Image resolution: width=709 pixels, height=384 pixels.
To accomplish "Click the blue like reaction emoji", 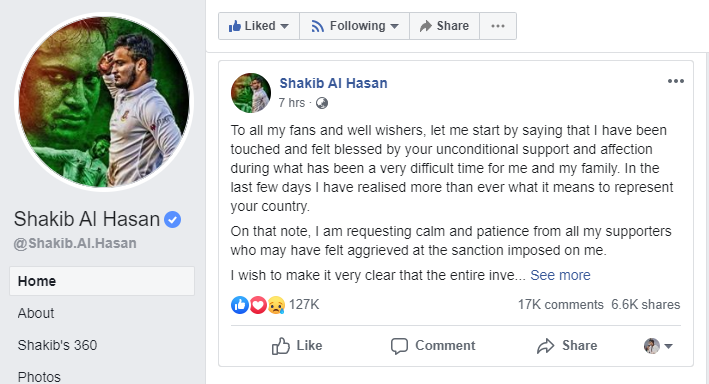I will (240, 305).
